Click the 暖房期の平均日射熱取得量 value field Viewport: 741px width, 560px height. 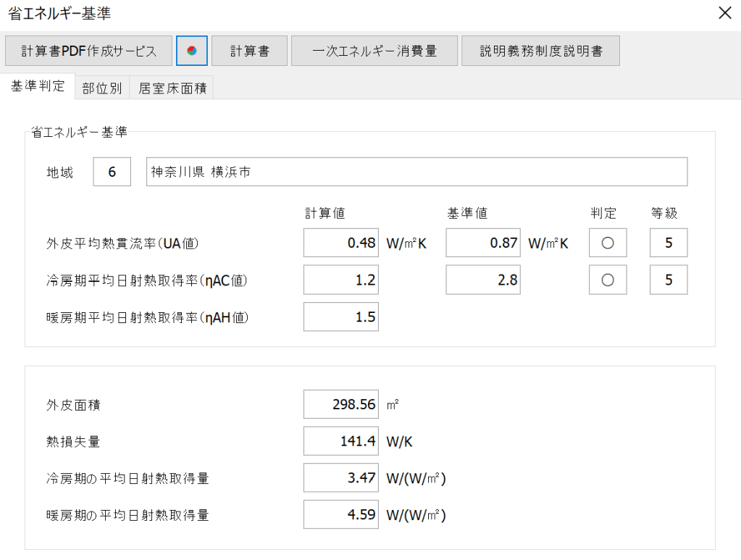[x=340, y=515]
